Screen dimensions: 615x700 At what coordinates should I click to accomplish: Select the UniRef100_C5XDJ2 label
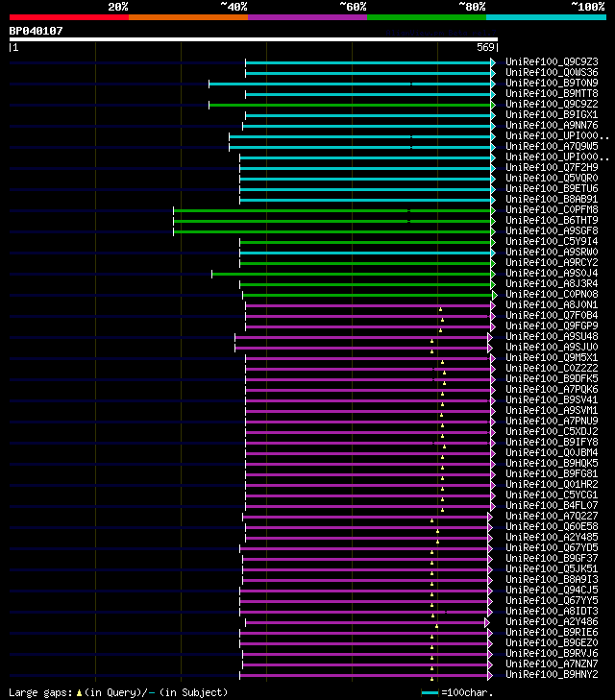tap(552, 432)
